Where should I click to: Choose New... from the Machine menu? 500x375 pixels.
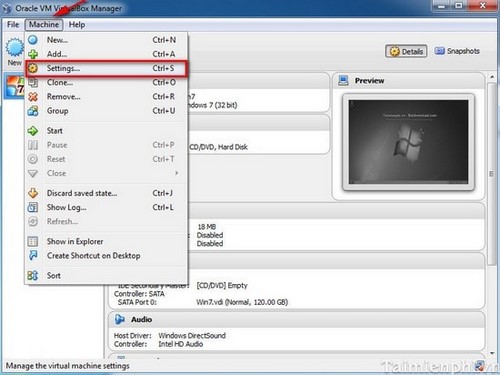[x=106, y=40]
